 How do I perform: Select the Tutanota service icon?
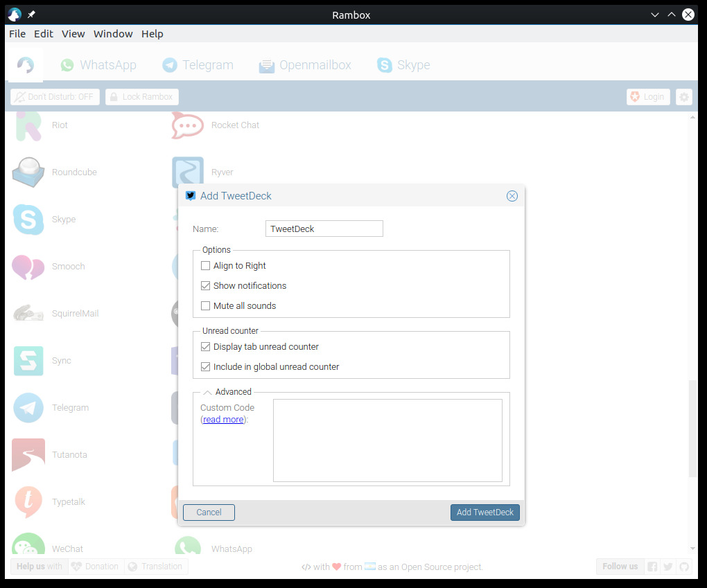[28, 454]
